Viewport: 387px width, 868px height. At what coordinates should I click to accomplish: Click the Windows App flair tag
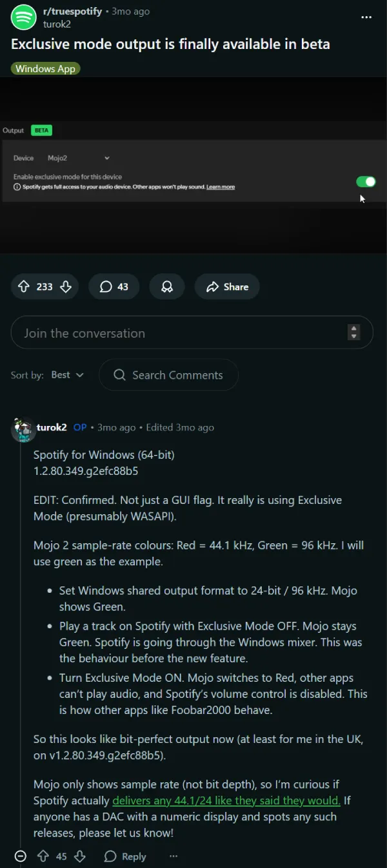[45, 68]
